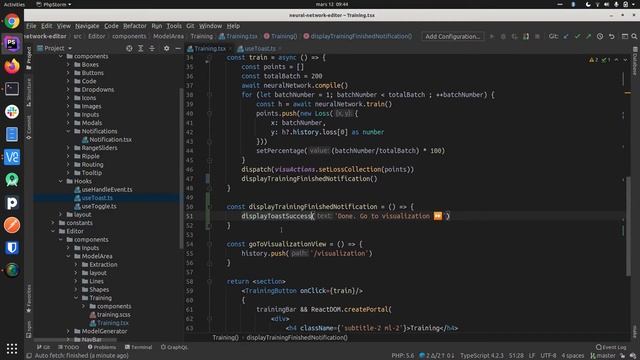This screenshot has height=360, width=640.
Task: Open Google Chrome from the dock
Action: pyautogui.click(x=12, y=21)
